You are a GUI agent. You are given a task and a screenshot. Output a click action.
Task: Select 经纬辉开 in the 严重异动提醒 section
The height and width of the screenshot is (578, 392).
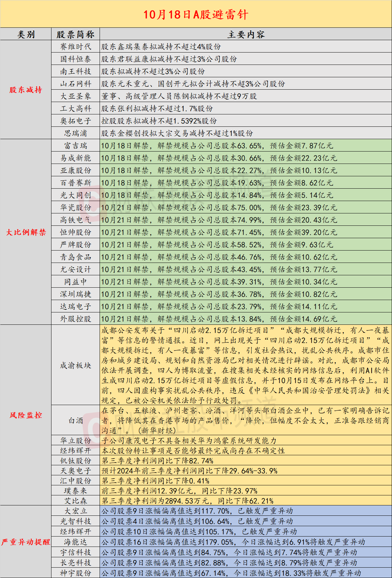(x=76, y=532)
